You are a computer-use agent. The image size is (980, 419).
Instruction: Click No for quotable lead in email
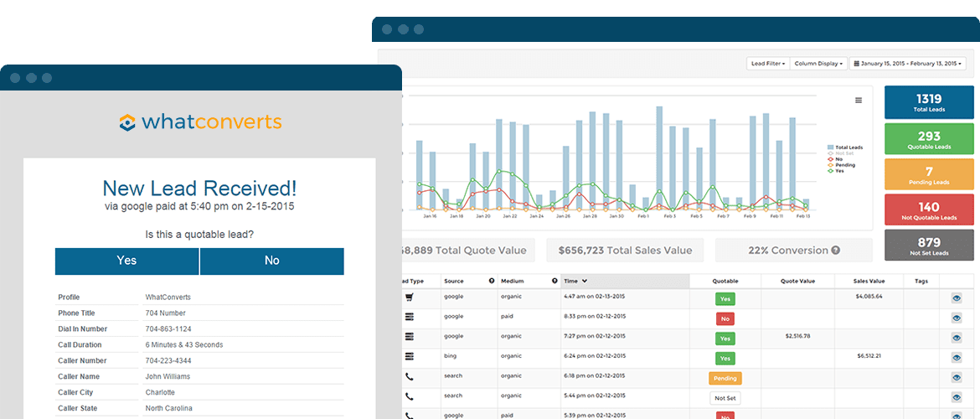[x=272, y=261]
